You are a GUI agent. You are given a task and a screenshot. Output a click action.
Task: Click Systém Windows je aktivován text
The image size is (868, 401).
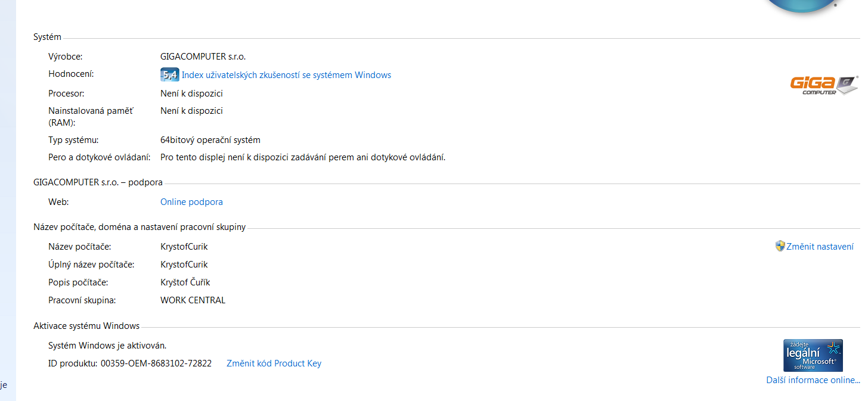click(107, 346)
